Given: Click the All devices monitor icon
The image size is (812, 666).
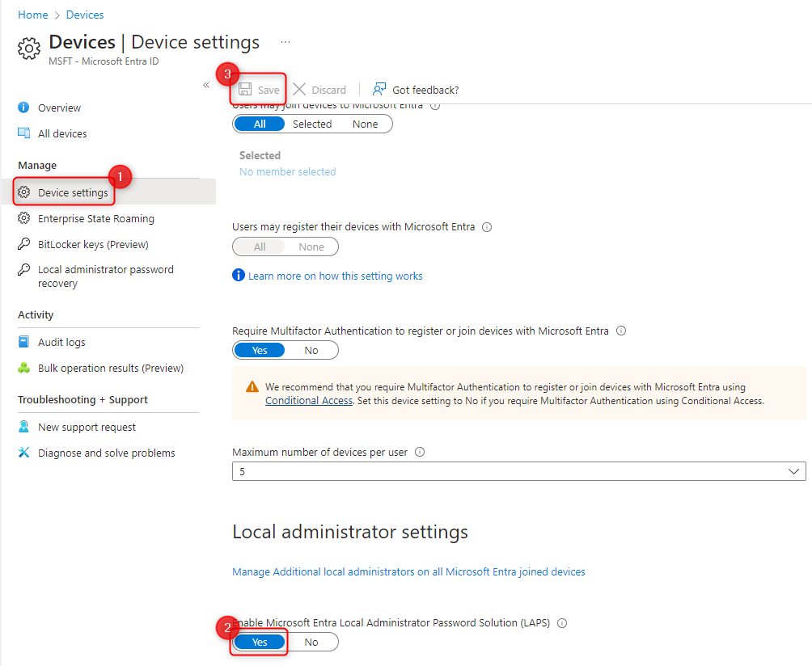Looking at the screenshot, I should 23,133.
